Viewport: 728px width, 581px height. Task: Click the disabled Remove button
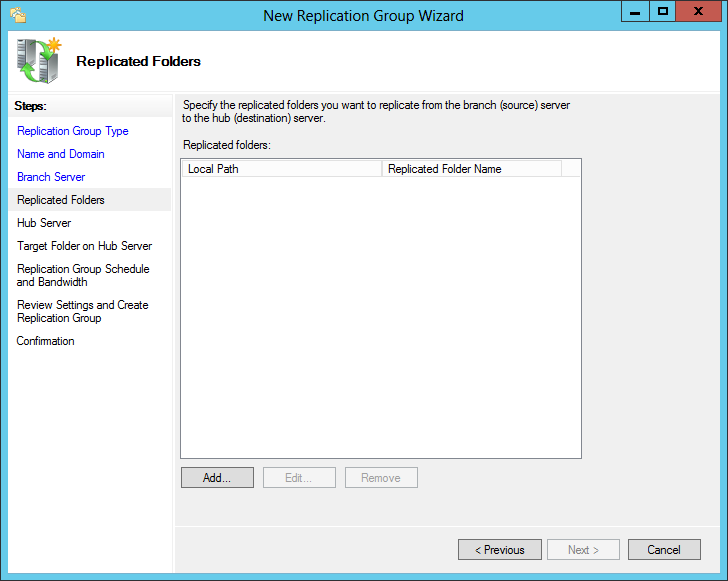click(x=381, y=477)
